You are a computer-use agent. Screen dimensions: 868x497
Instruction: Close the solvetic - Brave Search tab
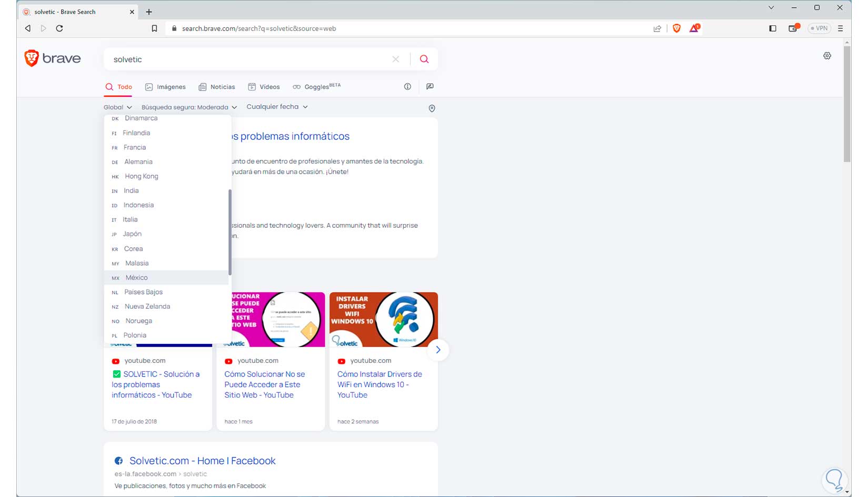click(x=132, y=12)
